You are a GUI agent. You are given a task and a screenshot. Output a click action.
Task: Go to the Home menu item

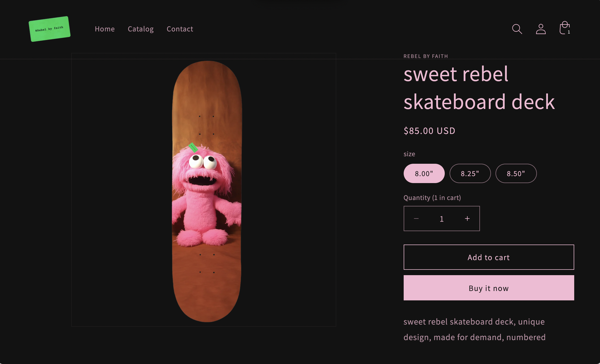pos(105,29)
